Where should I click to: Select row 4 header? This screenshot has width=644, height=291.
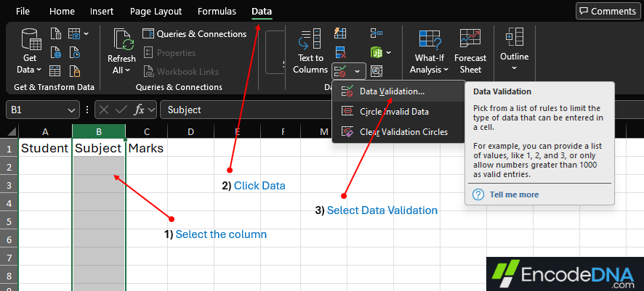9,203
